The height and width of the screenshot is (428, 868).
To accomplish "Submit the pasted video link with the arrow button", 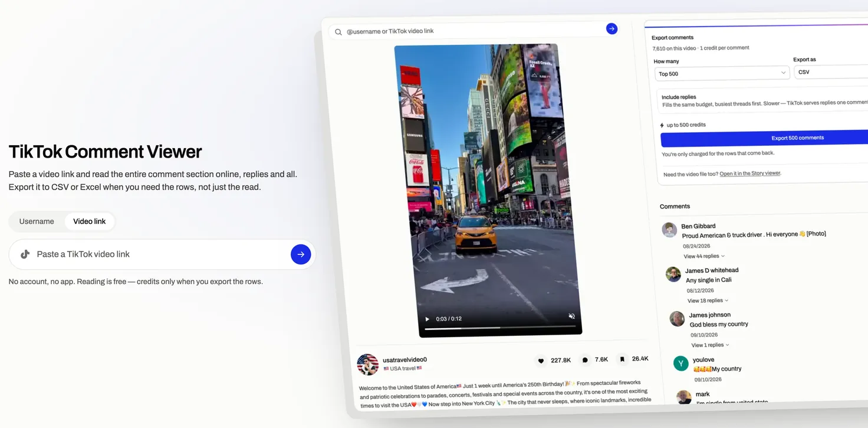I will coord(301,254).
